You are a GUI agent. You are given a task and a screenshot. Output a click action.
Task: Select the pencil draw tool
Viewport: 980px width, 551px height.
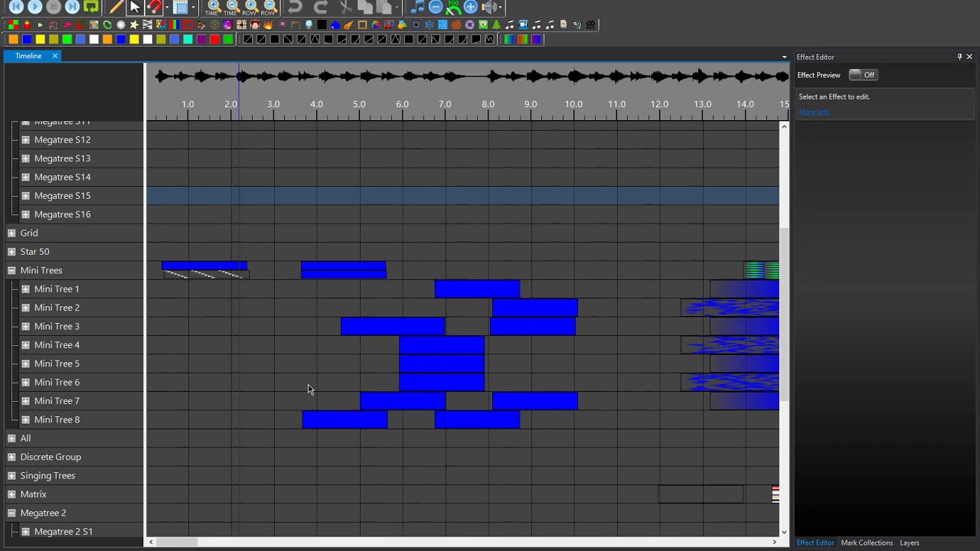coord(116,7)
